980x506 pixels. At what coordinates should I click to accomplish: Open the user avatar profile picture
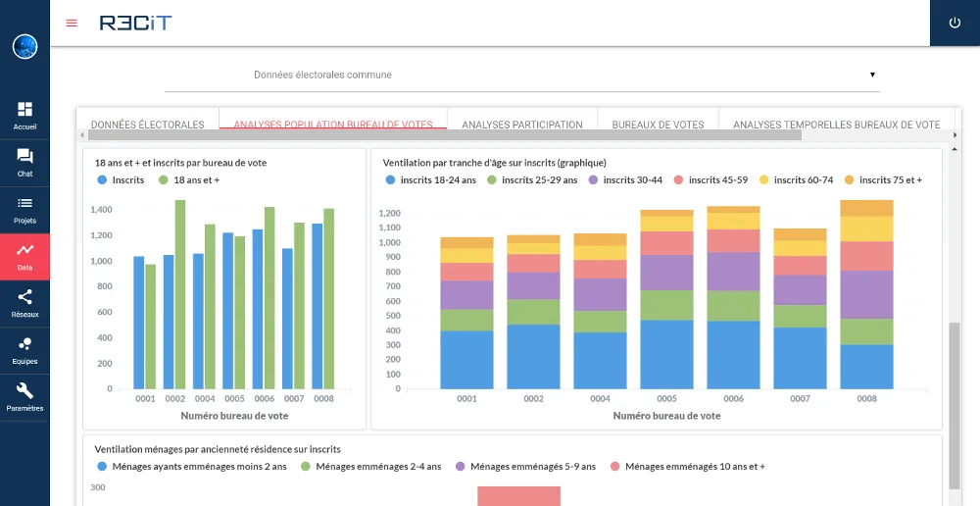25,46
